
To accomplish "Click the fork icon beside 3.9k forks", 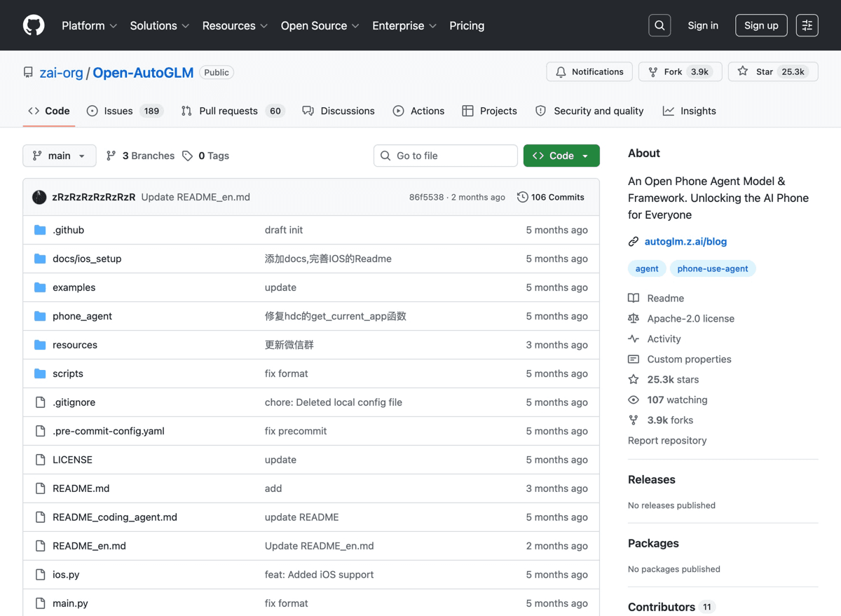I will pos(634,420).
